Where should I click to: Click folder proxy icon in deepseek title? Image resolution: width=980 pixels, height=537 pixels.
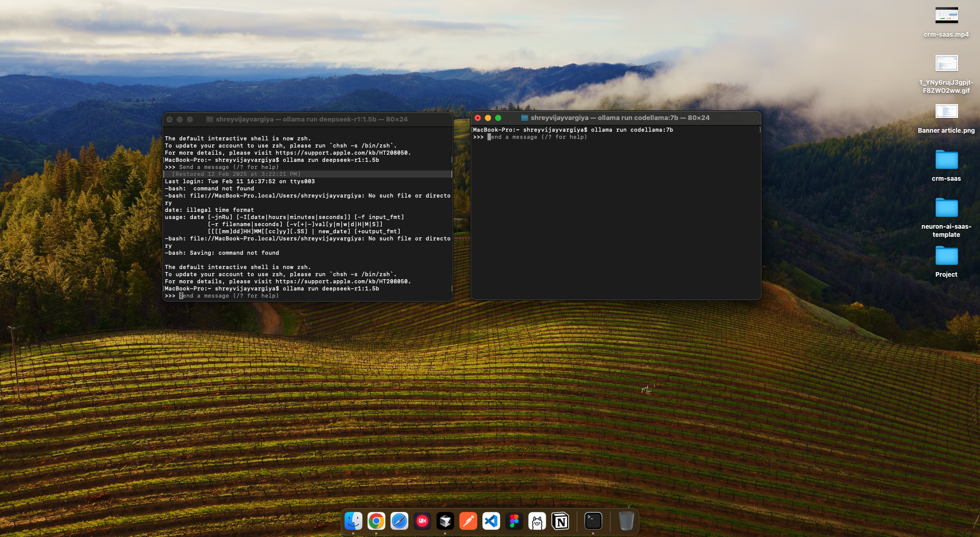click(x=209, y=119)
